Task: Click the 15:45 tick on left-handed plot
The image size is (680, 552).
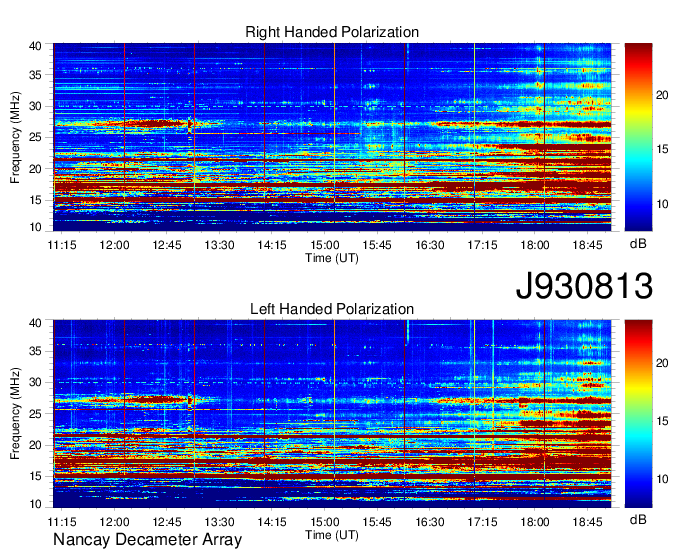Action: click(x=377, y=522)
